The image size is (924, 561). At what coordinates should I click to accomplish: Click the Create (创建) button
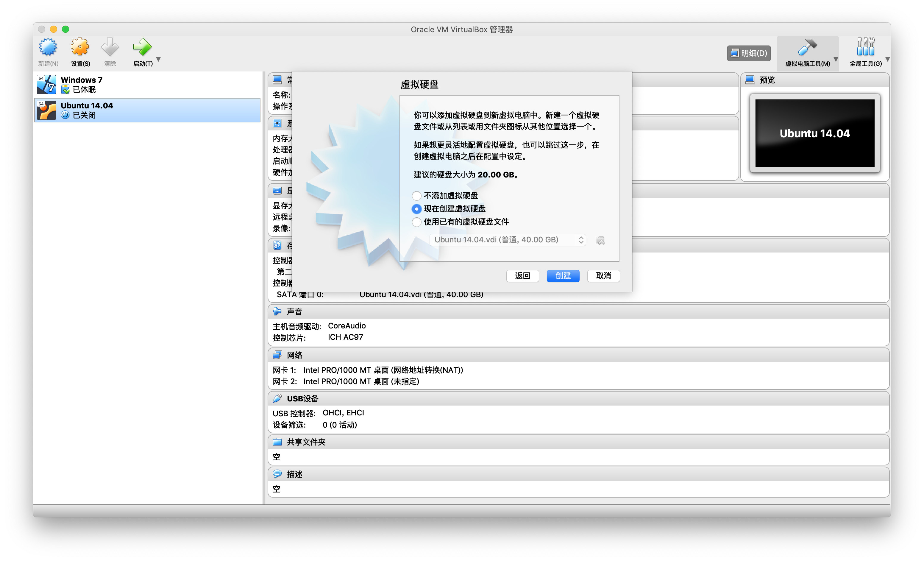(x=563, y=276)
